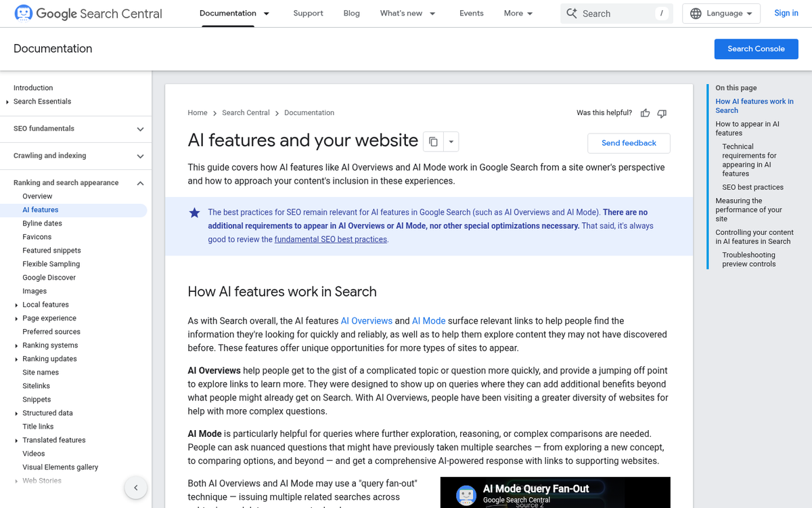Toggle the thumbs-up helpful rating
The height and width of the screenshot is (508, 812).
coord(645,113)
